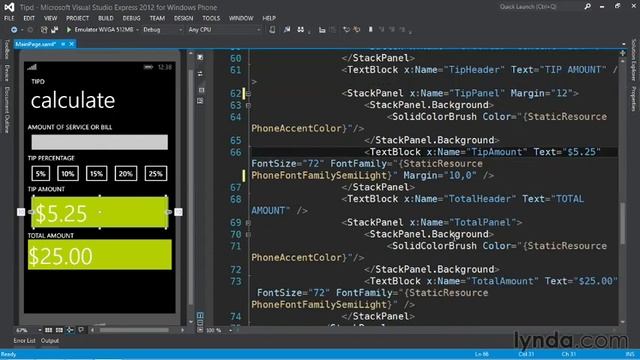Open the DEBUG menu

coord(131,18)
